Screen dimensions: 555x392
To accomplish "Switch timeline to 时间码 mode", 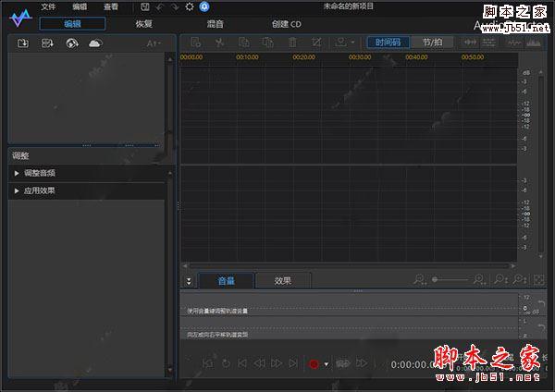I will click(x=388, y=43).
